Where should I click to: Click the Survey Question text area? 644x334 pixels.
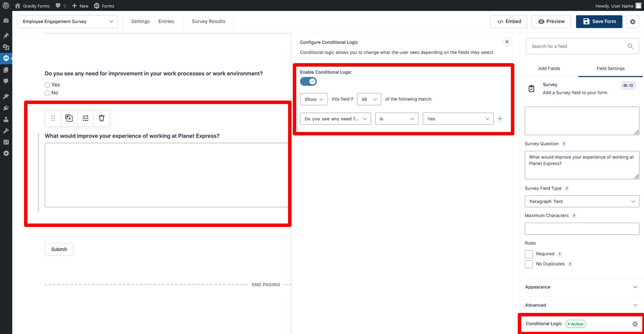pos(582,165)
